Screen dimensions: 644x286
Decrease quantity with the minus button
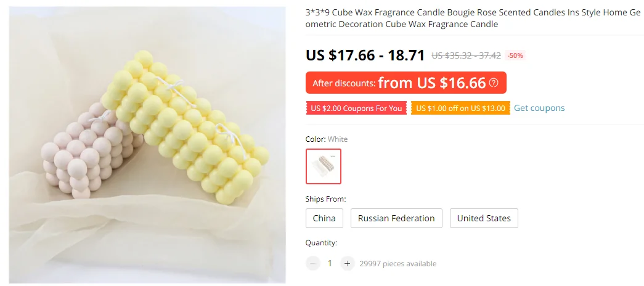point(313,263)
